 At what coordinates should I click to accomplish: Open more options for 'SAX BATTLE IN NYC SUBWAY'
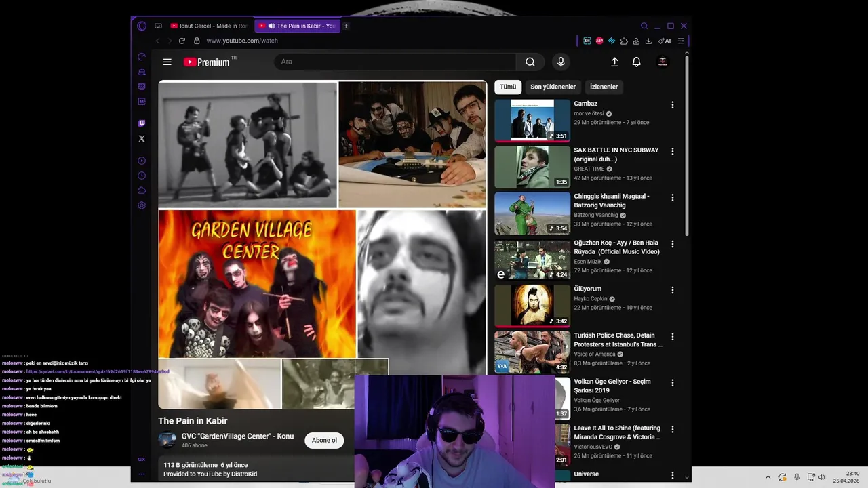point(673,152)
